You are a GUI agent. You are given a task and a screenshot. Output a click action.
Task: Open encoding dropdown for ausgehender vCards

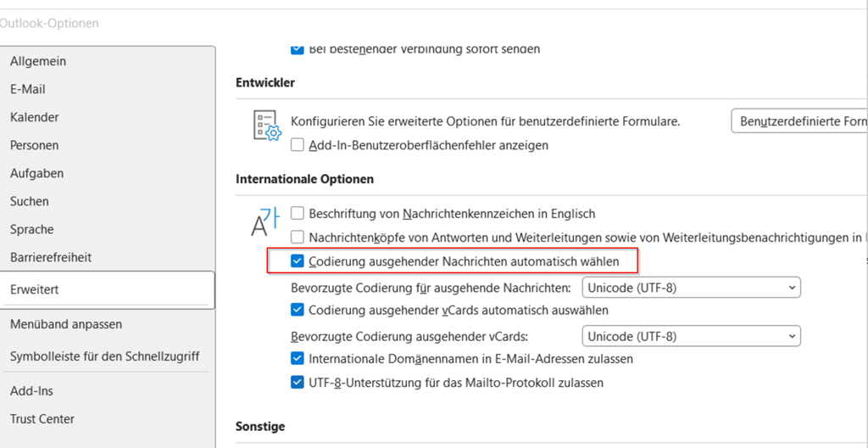click(691, 336)
